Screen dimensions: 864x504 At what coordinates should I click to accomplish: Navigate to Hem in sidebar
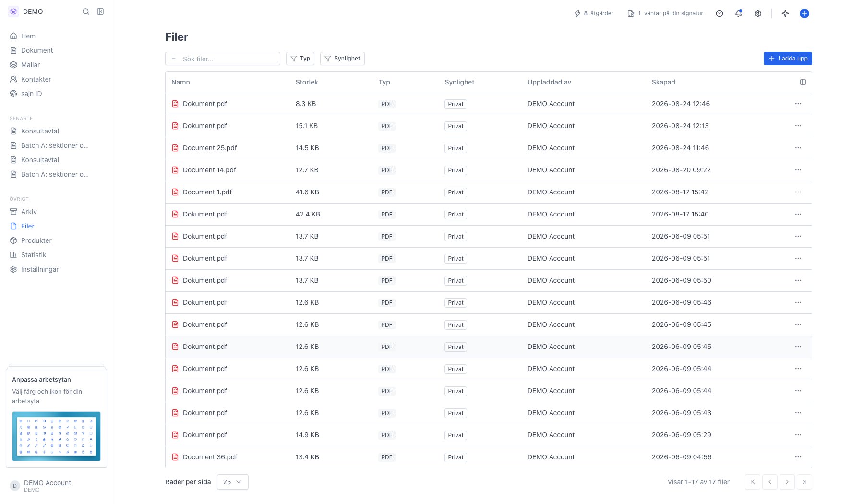28,36
